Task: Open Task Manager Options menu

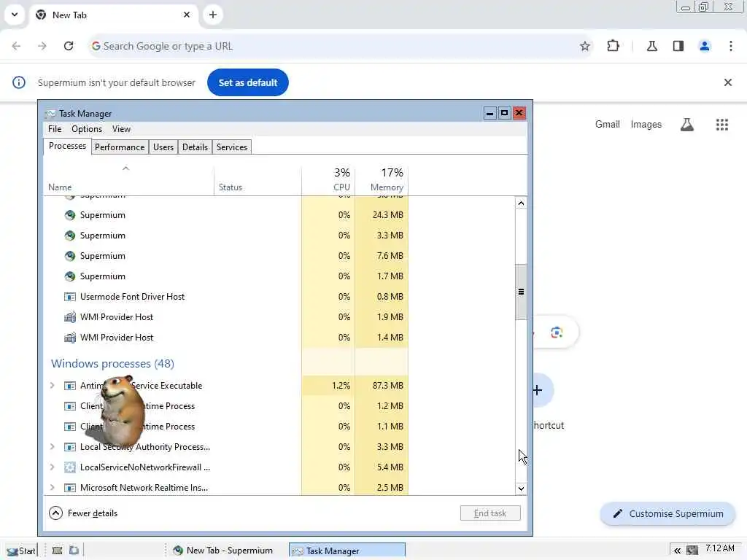Action: [x=87, y=129]
